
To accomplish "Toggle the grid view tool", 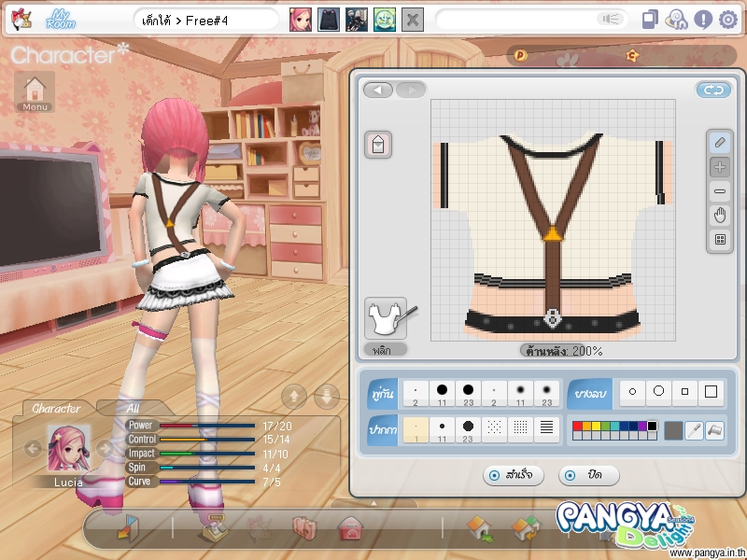I will pyautogui.click(x=720, y=240).
